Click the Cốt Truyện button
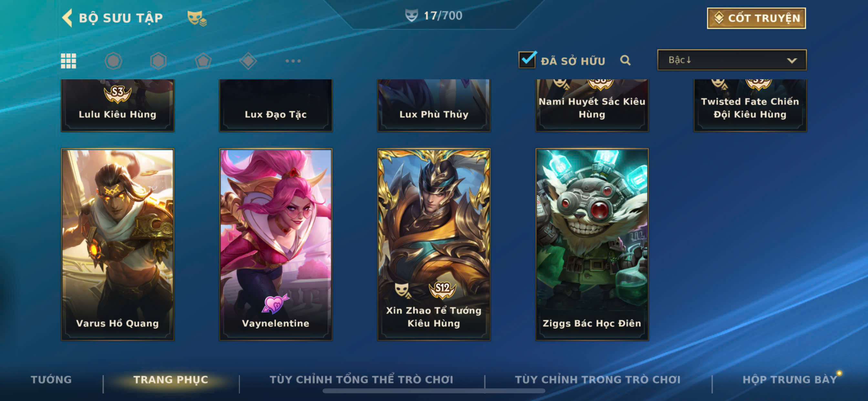This screenshot has width=868, height=401. [756, 18]
